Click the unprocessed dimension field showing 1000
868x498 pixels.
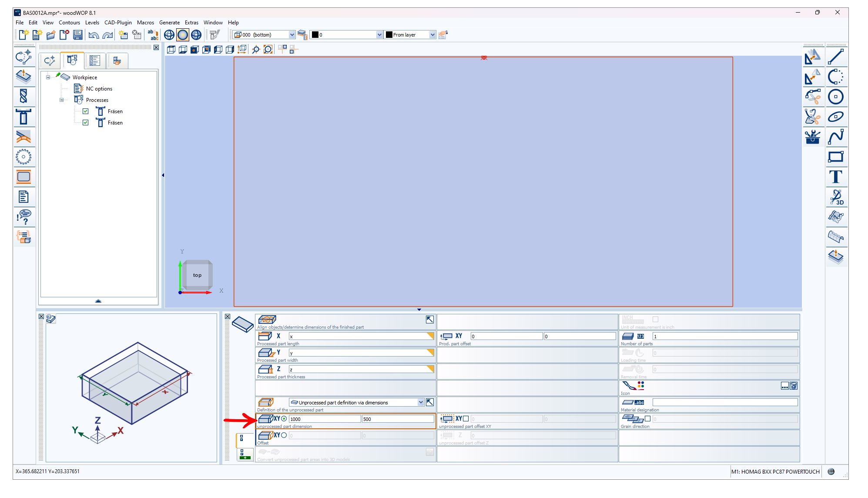point(325,419)
